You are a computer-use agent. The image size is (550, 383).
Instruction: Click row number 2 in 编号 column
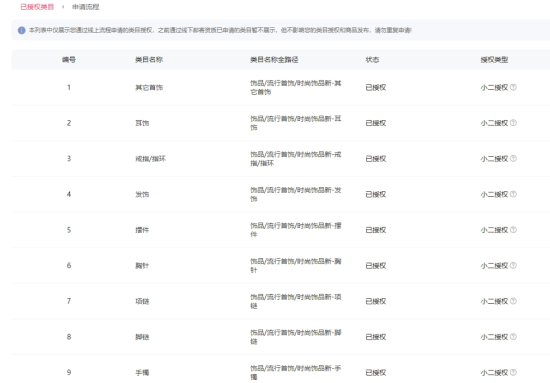pyautogui.click(x=69, y=123)
